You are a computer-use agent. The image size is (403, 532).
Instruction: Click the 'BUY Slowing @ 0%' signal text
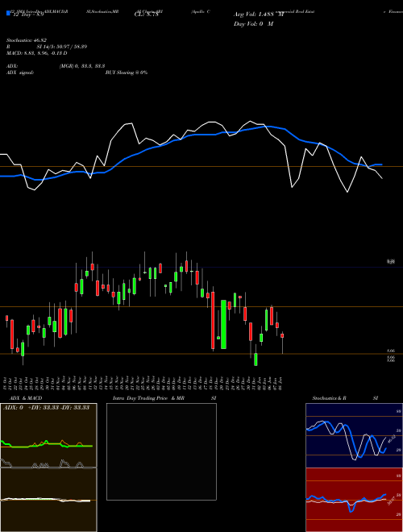(x=127, y=73)
